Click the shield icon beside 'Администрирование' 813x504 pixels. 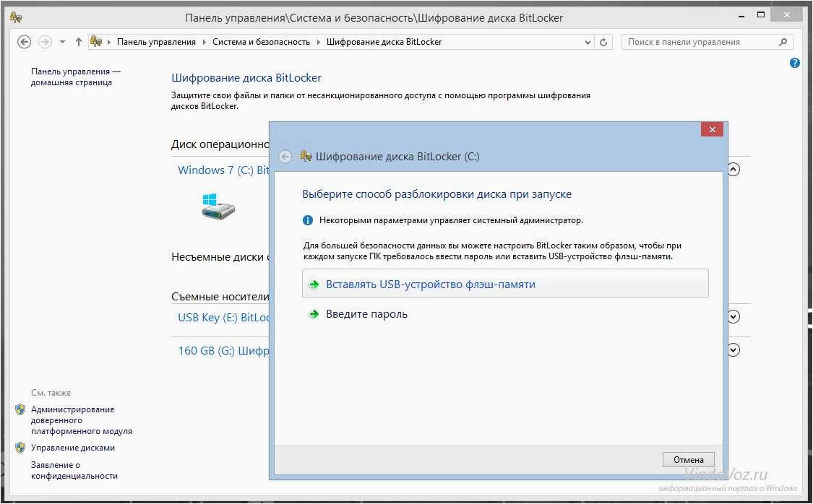20,409
